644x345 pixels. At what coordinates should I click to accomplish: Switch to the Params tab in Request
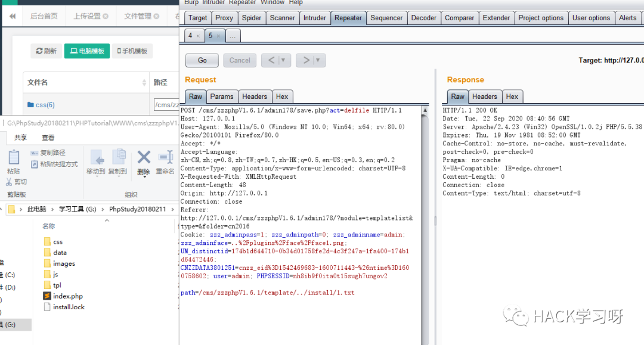(222, 97)
